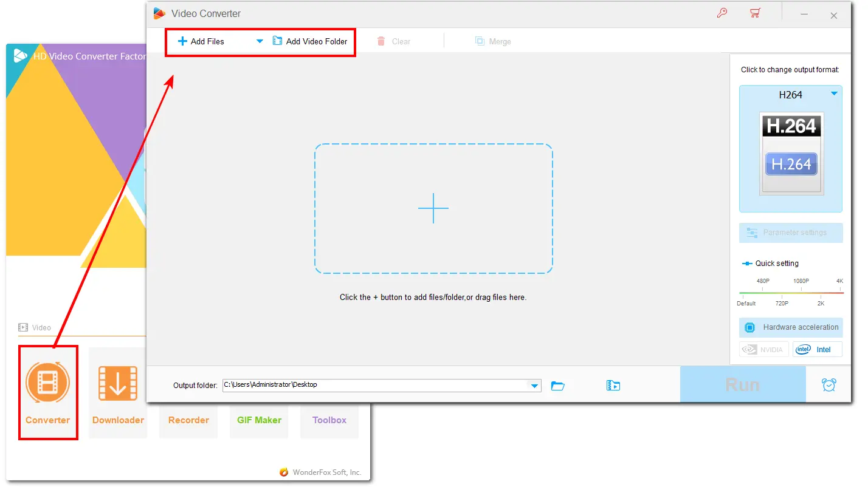Open GIF Maker in the launcher window
Screen dimensions: 868x487
(259, 420)
